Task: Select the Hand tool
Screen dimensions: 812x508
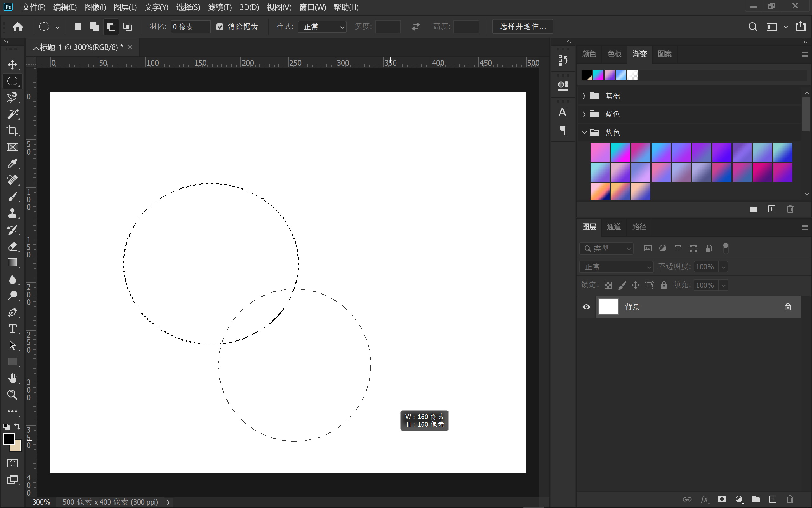Action: [x=12, y=378]
